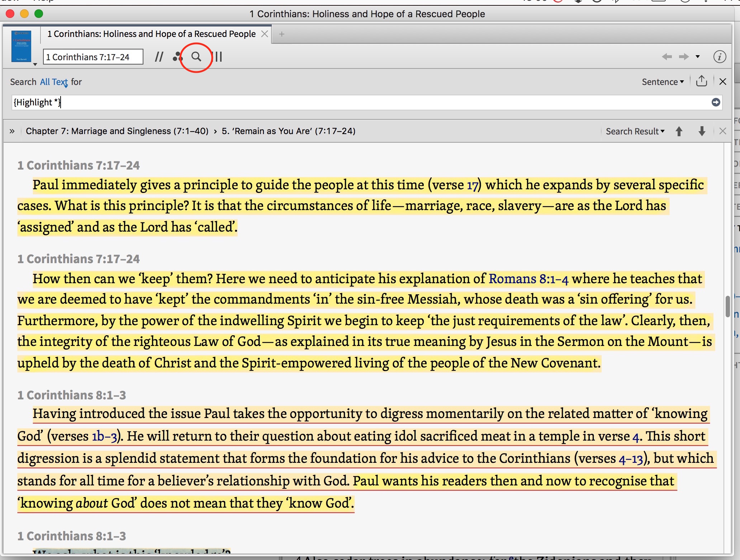Close the 1 Corinthians resource tab
This screenshot has width=740, height=560.
[265, 34]
